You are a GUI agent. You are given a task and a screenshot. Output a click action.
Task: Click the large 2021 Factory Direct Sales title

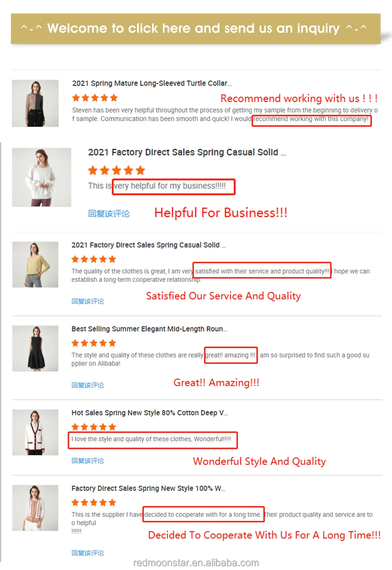point(187,152)
